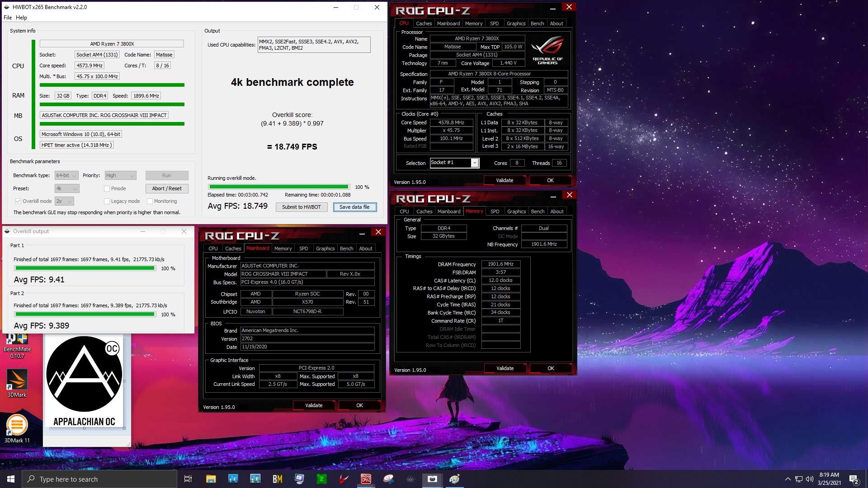Enable the Legacy mode checkbox
The height and width of the screenshot is (488, 868).
click(107, 201)
